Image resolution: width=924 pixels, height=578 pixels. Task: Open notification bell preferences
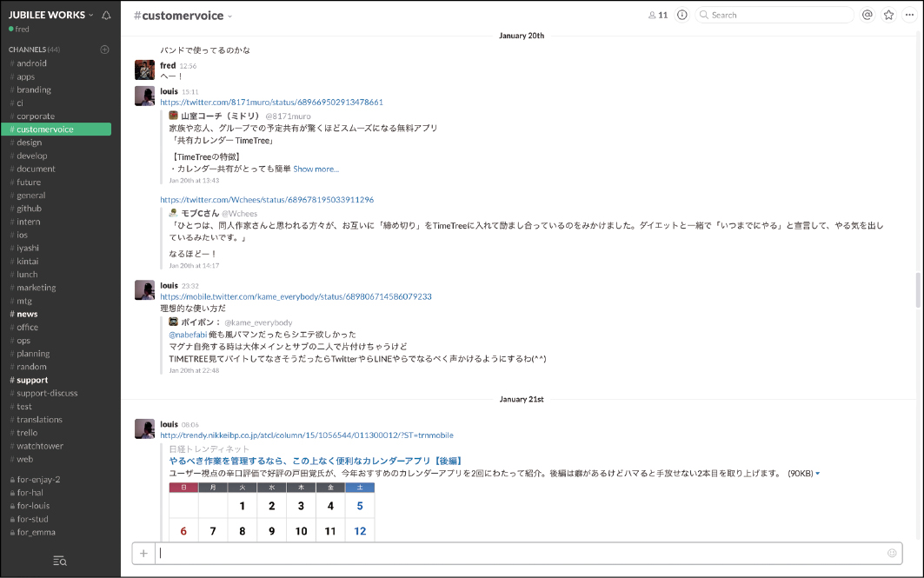pyautogui.click(x=106, y=16)
